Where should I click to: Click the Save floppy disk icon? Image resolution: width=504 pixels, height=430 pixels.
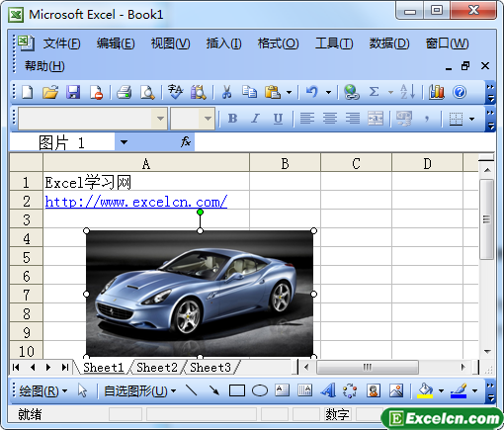click(x=73, y=92)
